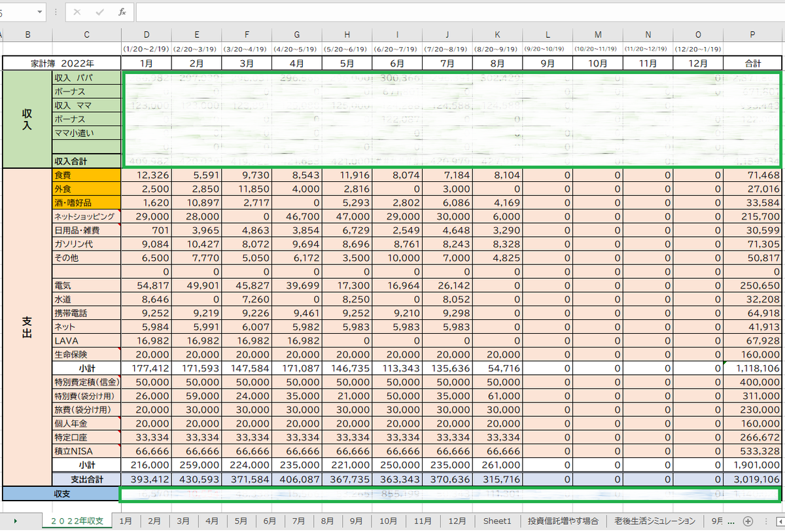Click the 合計 column heading cell
Viewport: 785px width, 532px height.
pos(754,63)
